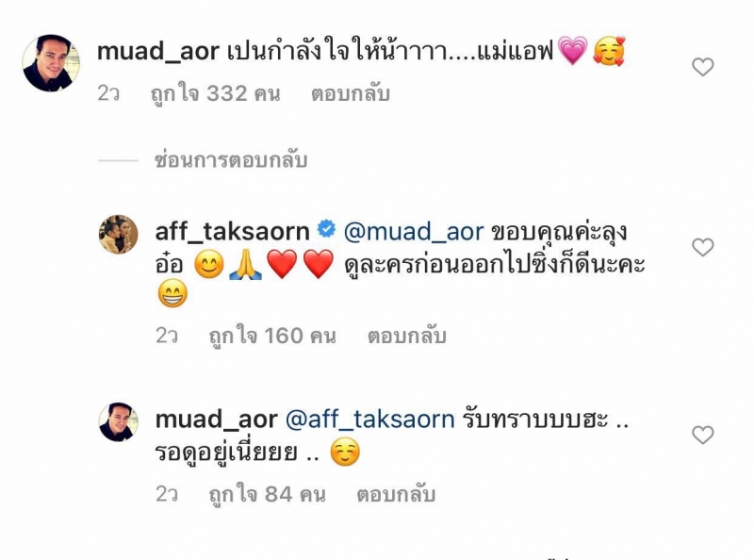Open the @muad_aor mention in aff_taksaorn's reply
Screen dimensions: 754x560
pos(414,232)
